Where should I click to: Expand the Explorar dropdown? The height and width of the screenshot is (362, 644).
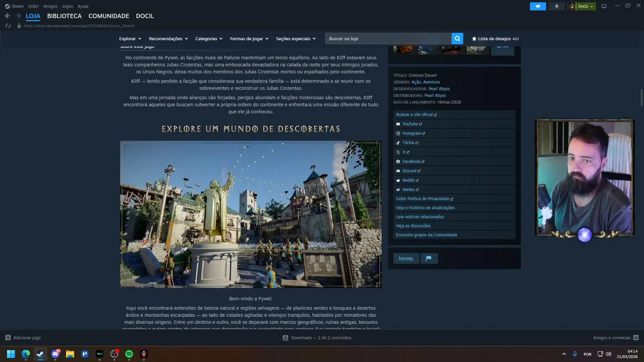[130, 39]
